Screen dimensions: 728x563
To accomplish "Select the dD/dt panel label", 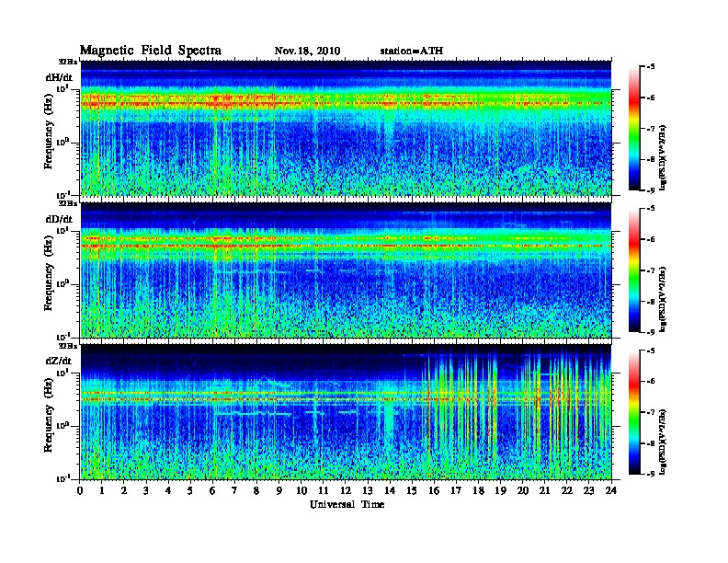I will click(x=59, y=219).
